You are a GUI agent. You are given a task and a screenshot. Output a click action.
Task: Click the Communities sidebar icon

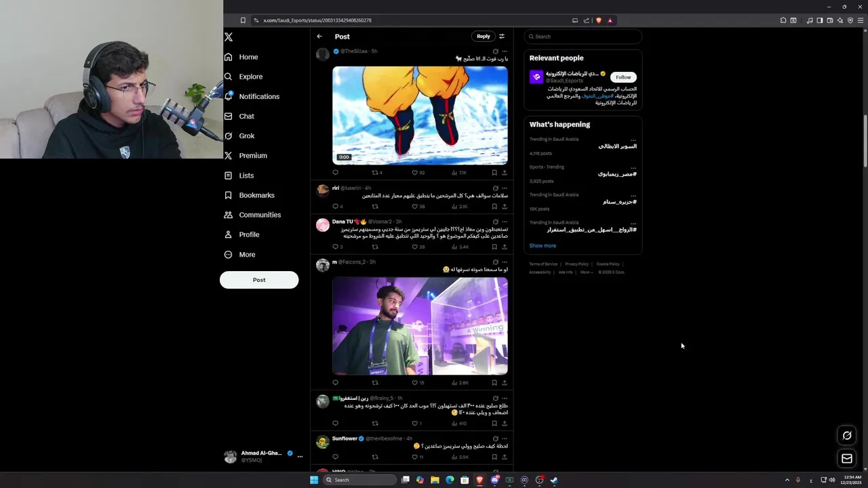pos(229,215)
